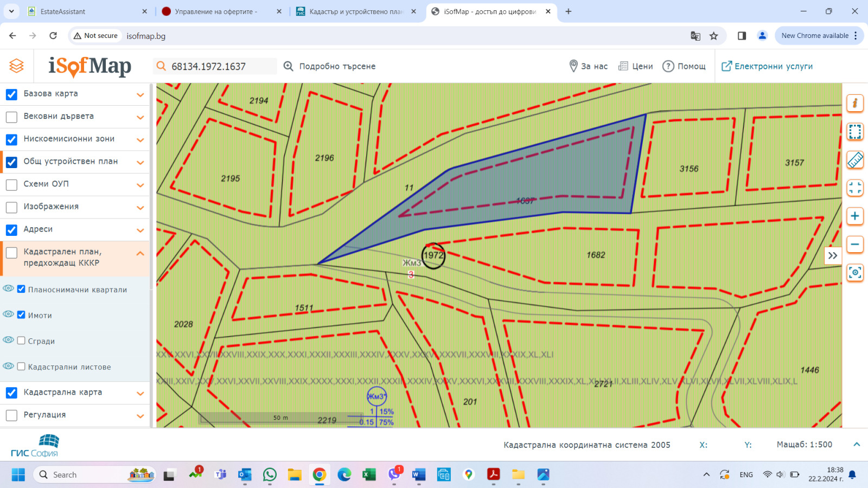The image size is (868, 488).
Task: Uncheck the Адреси layer checkbox
Action: coord(11,230)
